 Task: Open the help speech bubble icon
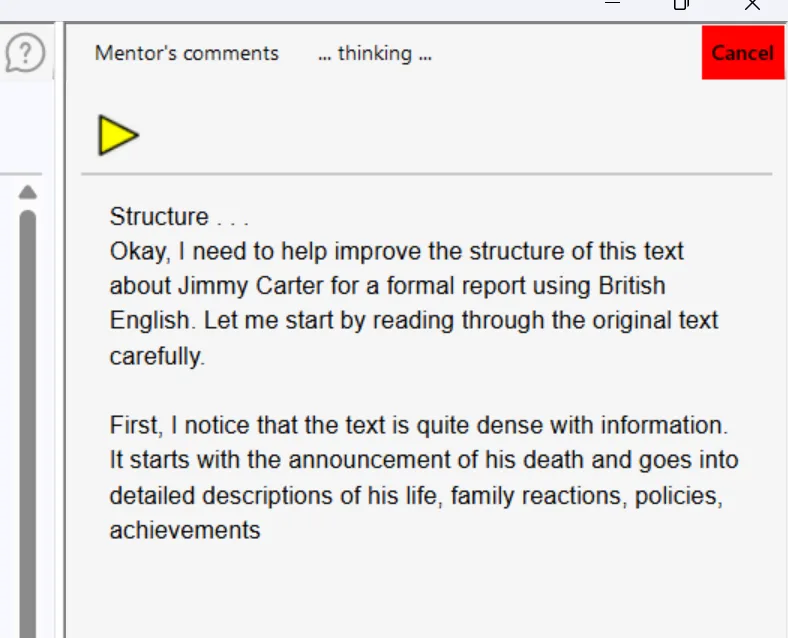pyautogui.click(x=25, y=52)
